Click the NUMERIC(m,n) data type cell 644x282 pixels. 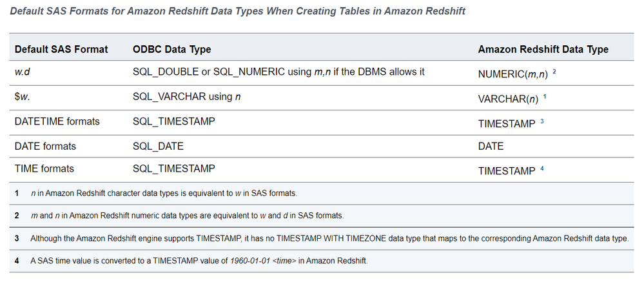pyautogui.click(x=512, y=74)
